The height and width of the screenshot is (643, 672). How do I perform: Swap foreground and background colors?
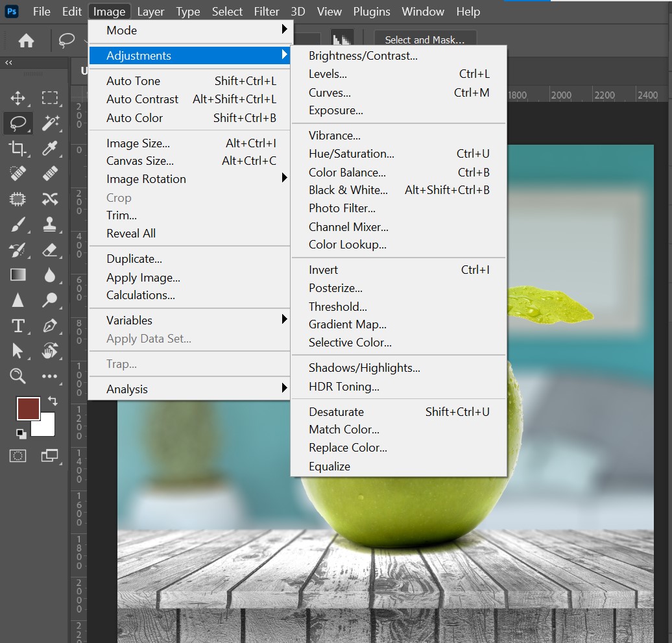point(53,401)
